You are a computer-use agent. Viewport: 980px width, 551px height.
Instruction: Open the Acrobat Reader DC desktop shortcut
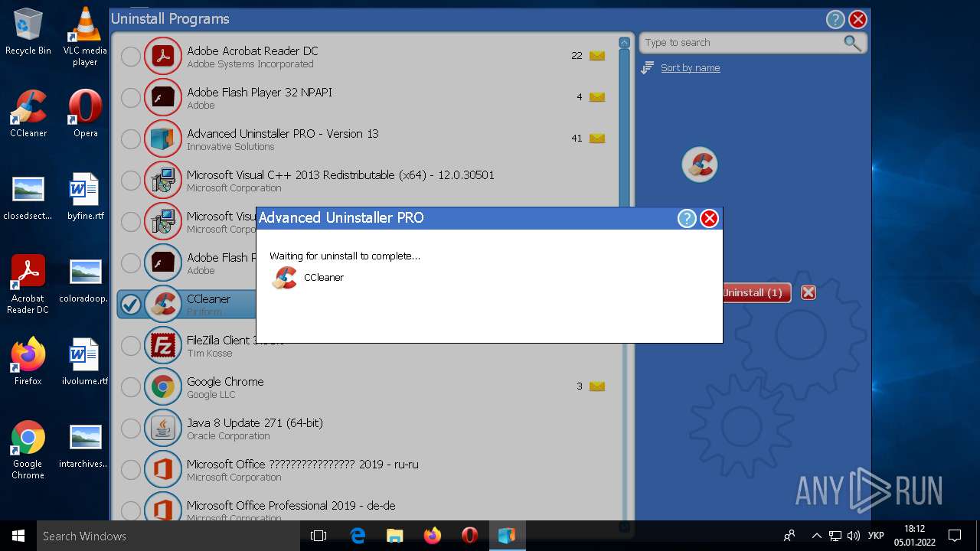pos(28,284)
